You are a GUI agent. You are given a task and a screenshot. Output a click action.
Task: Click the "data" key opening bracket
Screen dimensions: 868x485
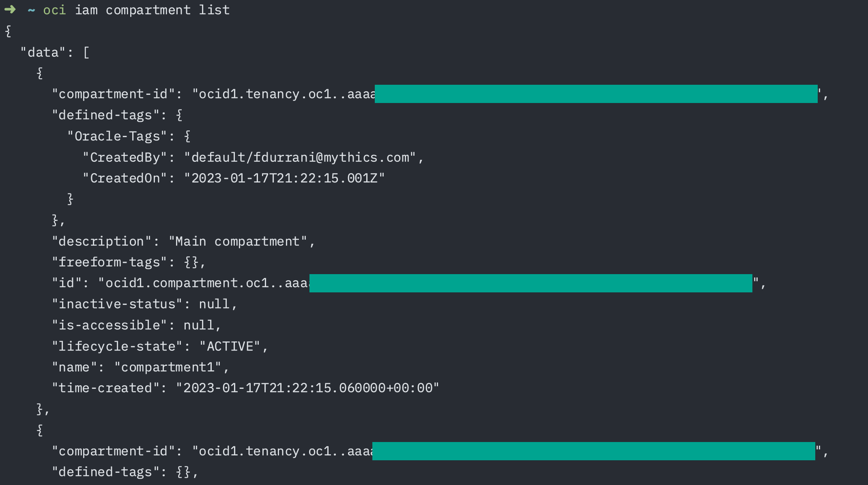tap(86, 52)
